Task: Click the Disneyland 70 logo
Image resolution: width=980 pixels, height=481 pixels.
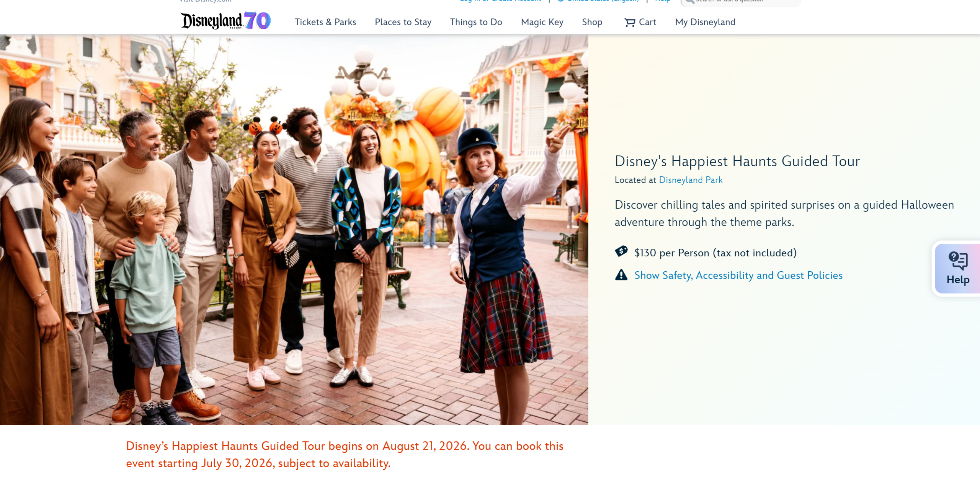Action: point(225,21)
